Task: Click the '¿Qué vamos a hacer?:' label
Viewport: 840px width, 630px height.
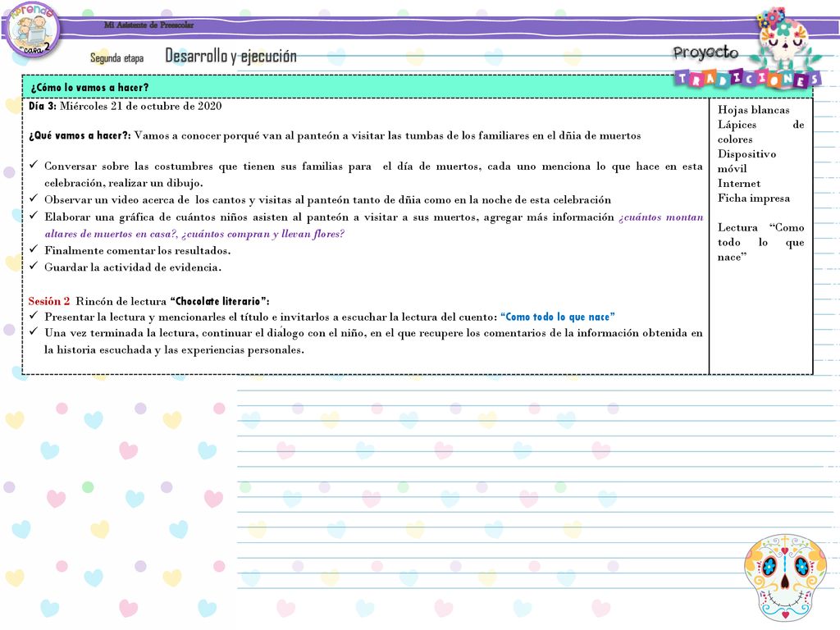Action: coord(80,135)
